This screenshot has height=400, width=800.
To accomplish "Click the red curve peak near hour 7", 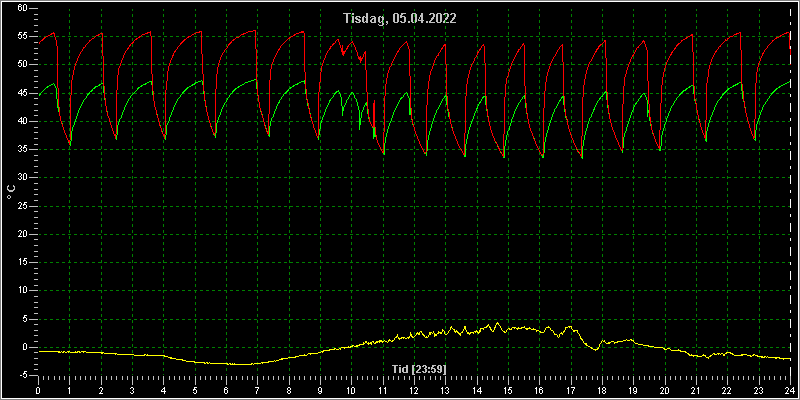I will pyautogui.click(x=254, y=31).
